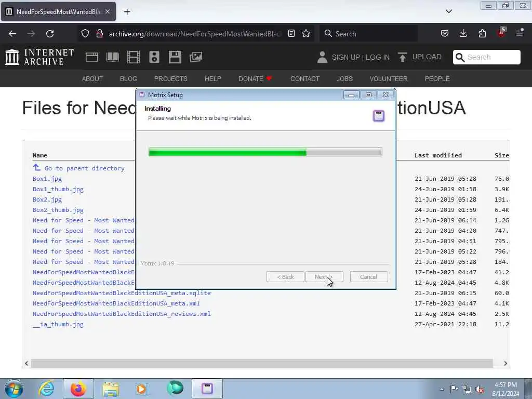Viewport: 532px width, 399px height.
Task: Click the Firefox back arrow
Action: [x=12, y=34]
